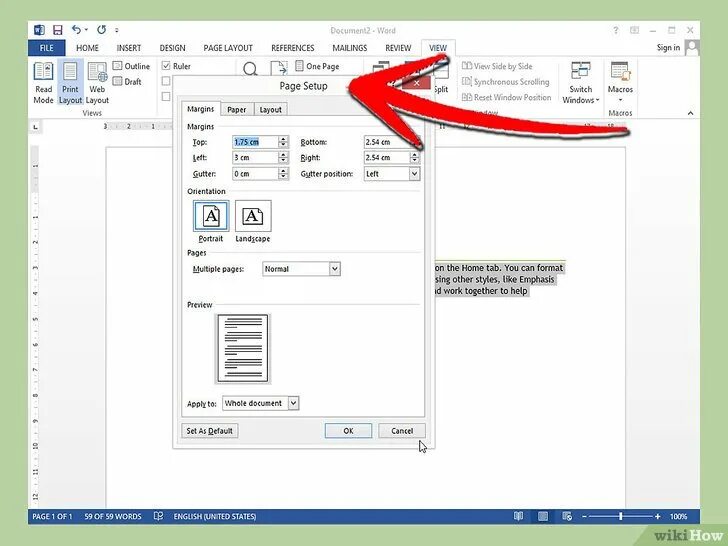Adjust the Right margin spinner
Screen dimensions: 728x546
[415, 158]
